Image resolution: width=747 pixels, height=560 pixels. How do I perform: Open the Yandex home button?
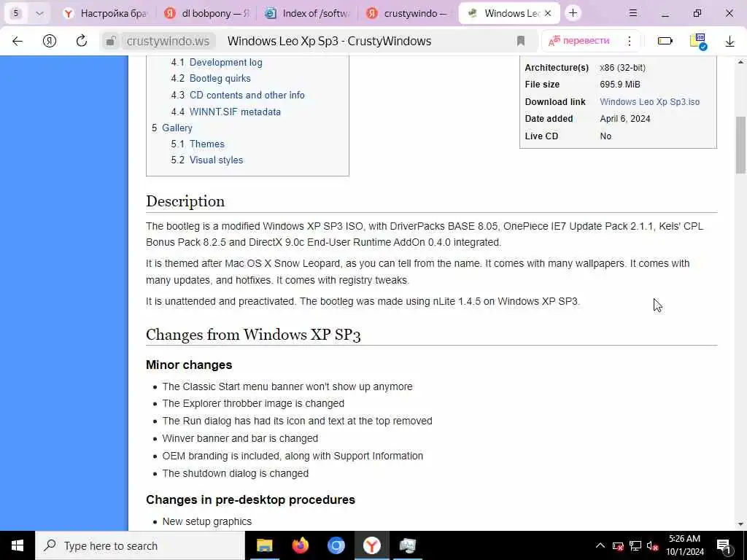coord(50,41)
